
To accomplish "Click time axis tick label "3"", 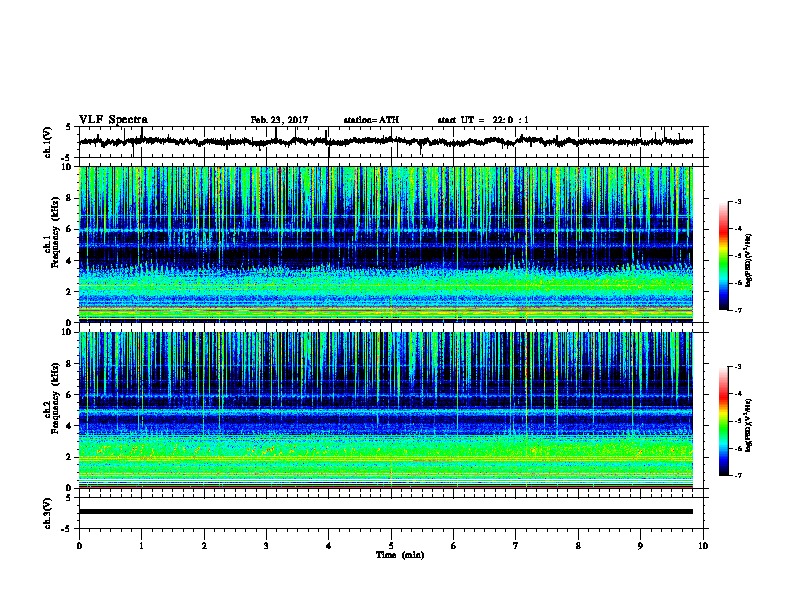I will 266,546.
